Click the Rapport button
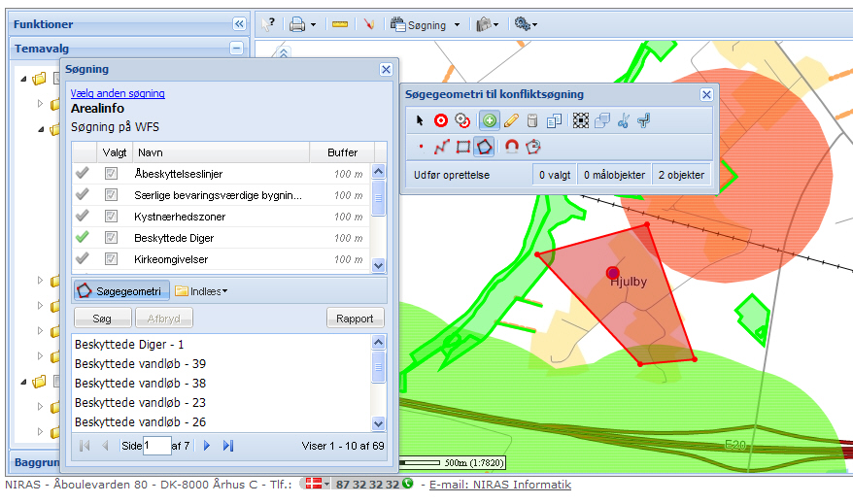The image size is (853, 504). pos(355,319)
